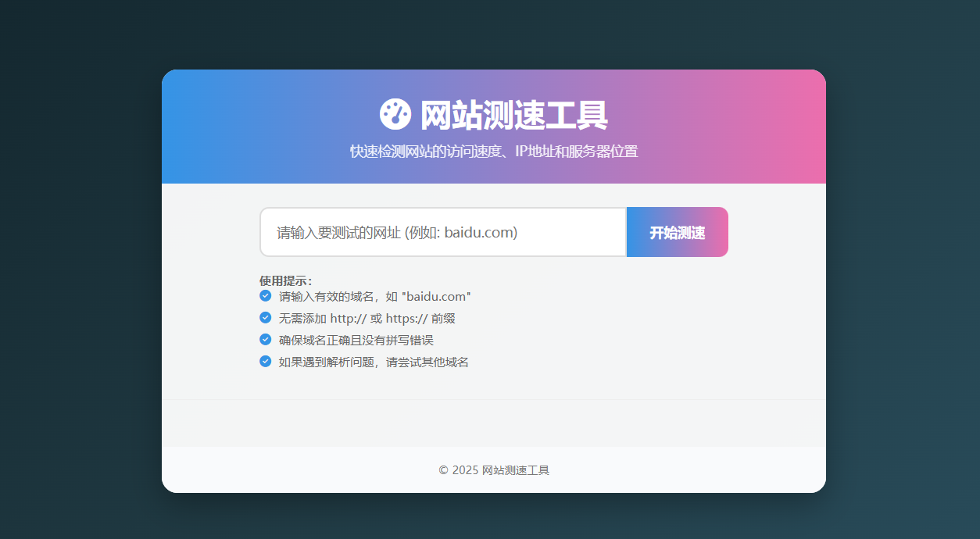Click the 开始测速 button
The image size is (980, 539).
pos(677,232)
